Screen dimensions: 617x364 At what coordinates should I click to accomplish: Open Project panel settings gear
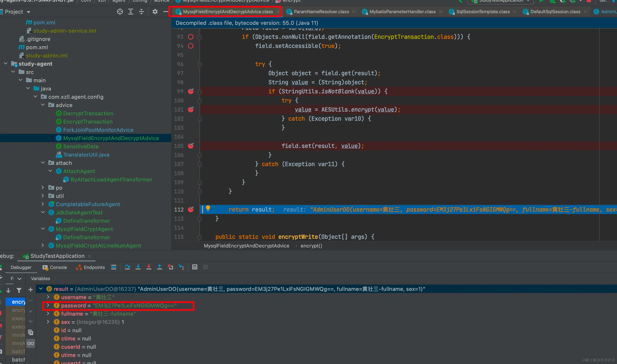(155, 12)
